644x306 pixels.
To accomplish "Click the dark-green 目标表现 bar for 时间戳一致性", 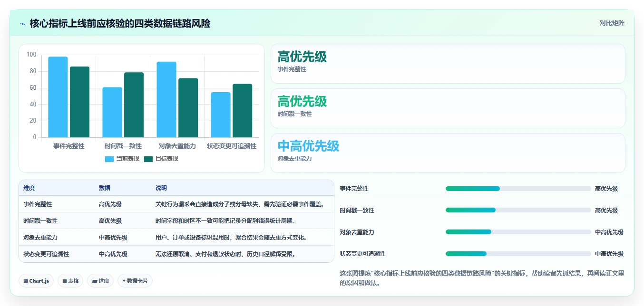I will 134,105.
